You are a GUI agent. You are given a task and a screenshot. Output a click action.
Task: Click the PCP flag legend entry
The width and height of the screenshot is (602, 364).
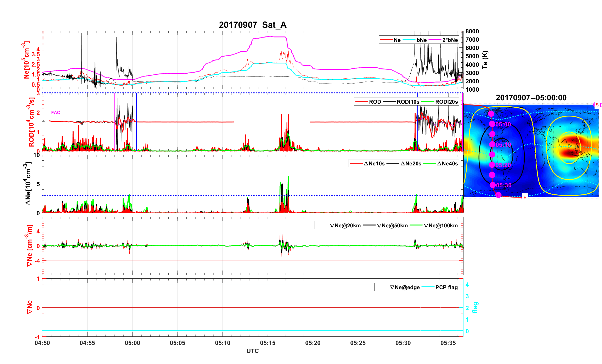446,287
